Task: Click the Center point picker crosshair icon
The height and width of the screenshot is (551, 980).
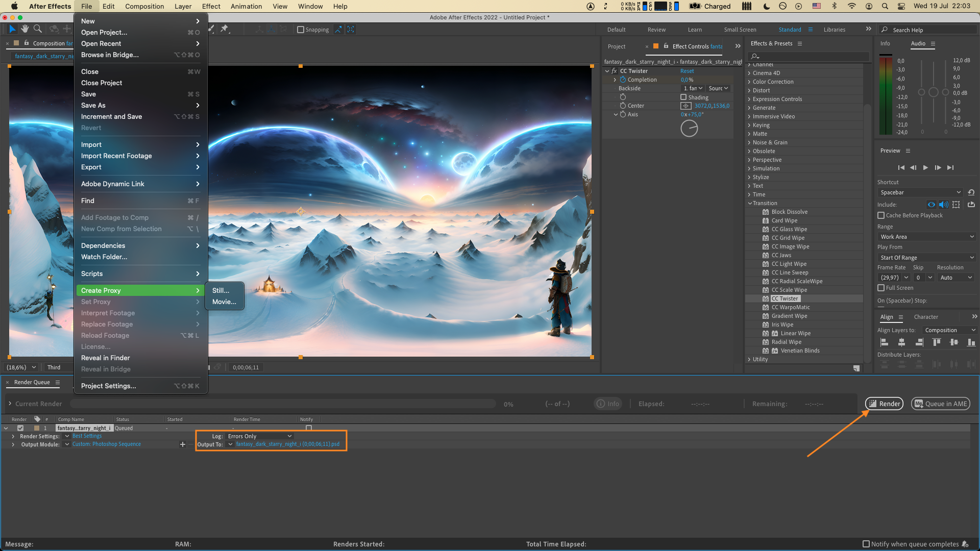Action: [x=686, y=106]
